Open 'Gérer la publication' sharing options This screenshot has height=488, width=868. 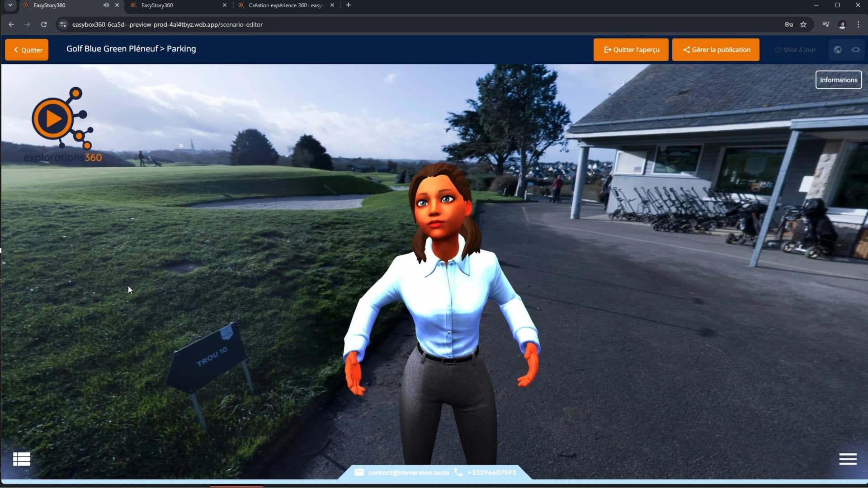point(716,50)
